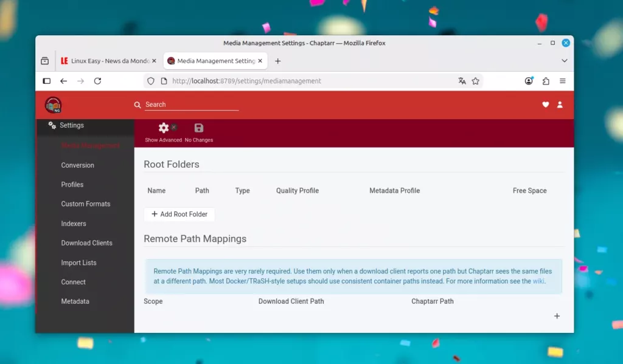
Task: Click the page info document icon in address bar
Action: pyautogui.click(x=164, y=81)
